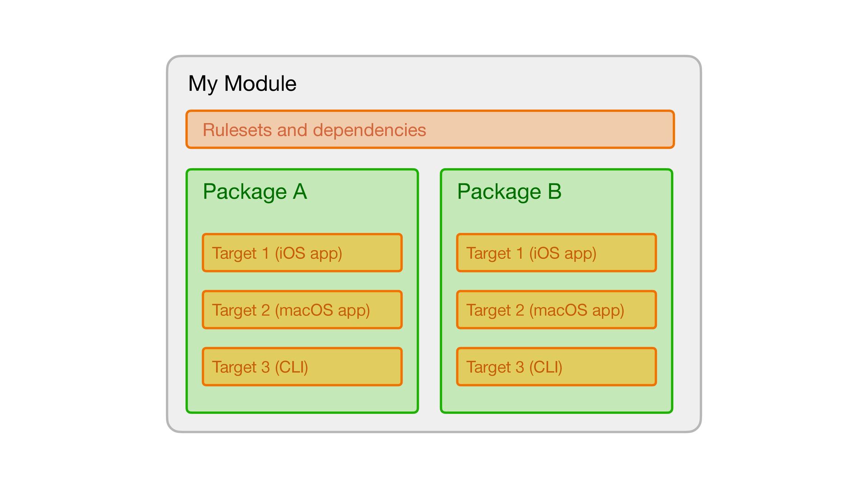Click the "Package B" heading
This screenshot has width=868, height=488.
tap(509, 192)
